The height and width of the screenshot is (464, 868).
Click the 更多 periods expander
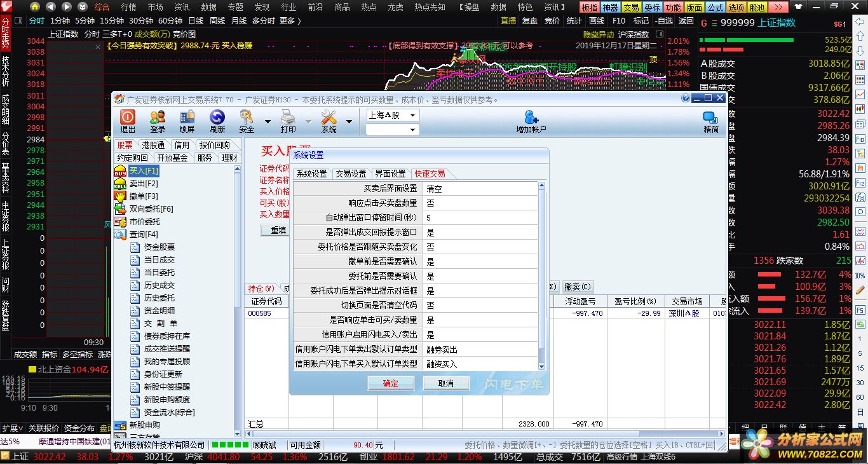pyautogui.click(x=290, y=21)
